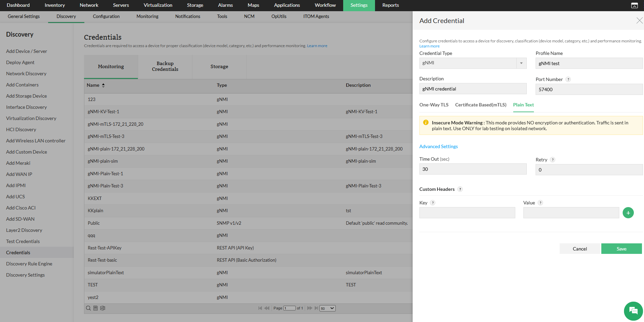Click the window icon in top right bar
This screenshot has height=322, width=644.
click(x=635, y=5)
